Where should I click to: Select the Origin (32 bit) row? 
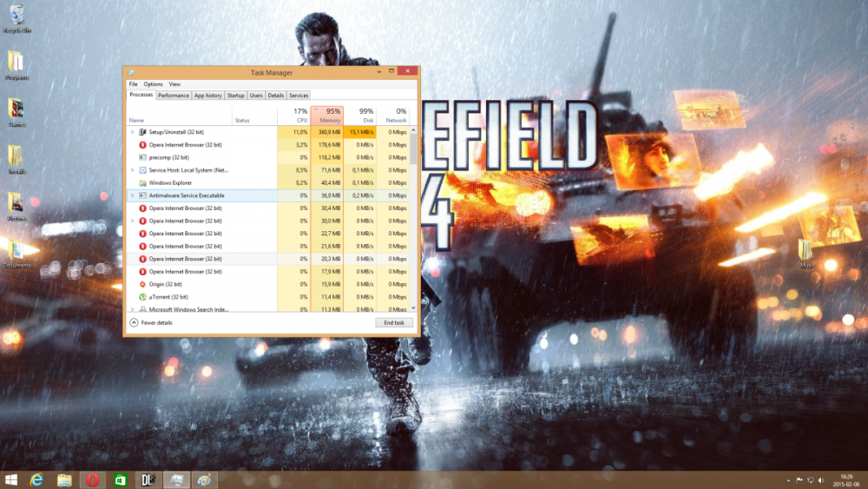[x=268, y=284]
